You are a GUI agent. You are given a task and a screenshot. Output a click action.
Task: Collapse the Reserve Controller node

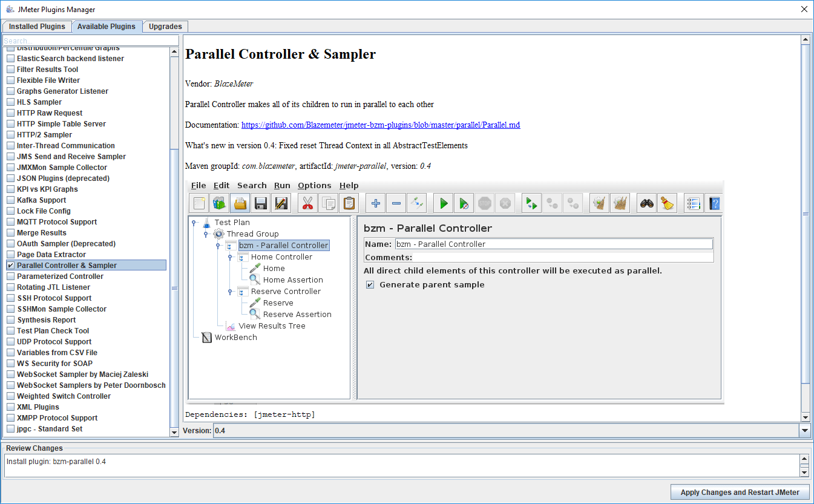[x=229, y=291]
